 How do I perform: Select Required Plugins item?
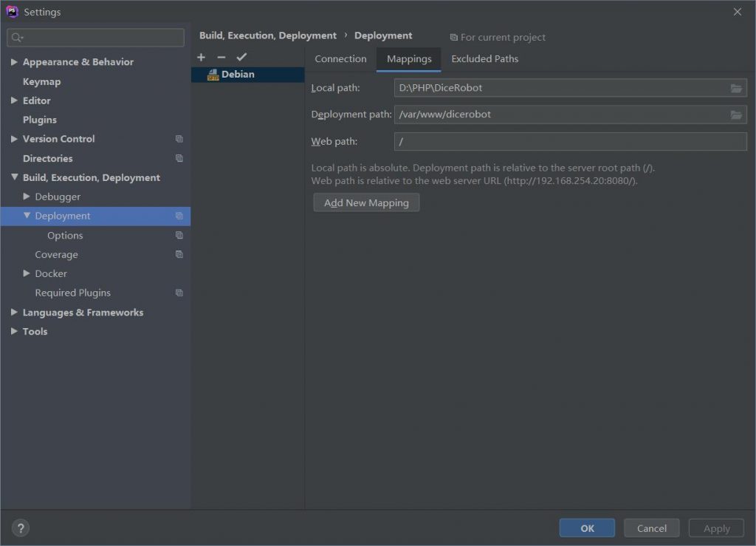[72, 293]
